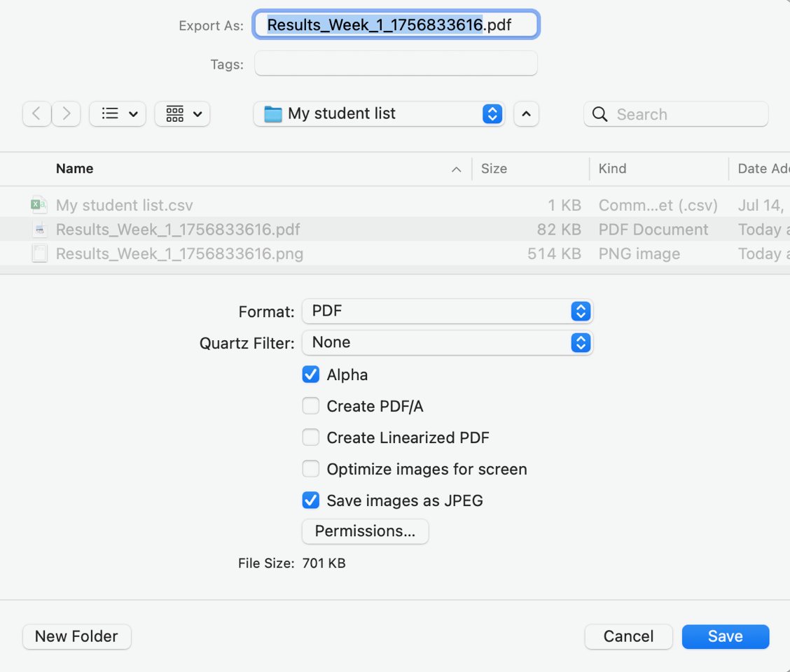Screen dimensions: 790x672
Task: Click the forward navigation arrow
Action: tap(67, 113)
